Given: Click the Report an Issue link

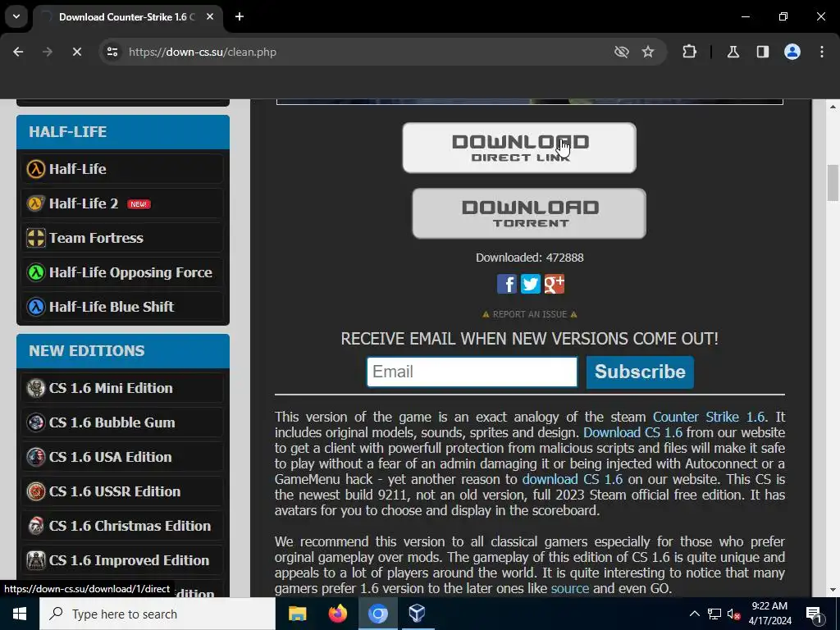Looking at the screenshot, I should click(x=529, y=314).
